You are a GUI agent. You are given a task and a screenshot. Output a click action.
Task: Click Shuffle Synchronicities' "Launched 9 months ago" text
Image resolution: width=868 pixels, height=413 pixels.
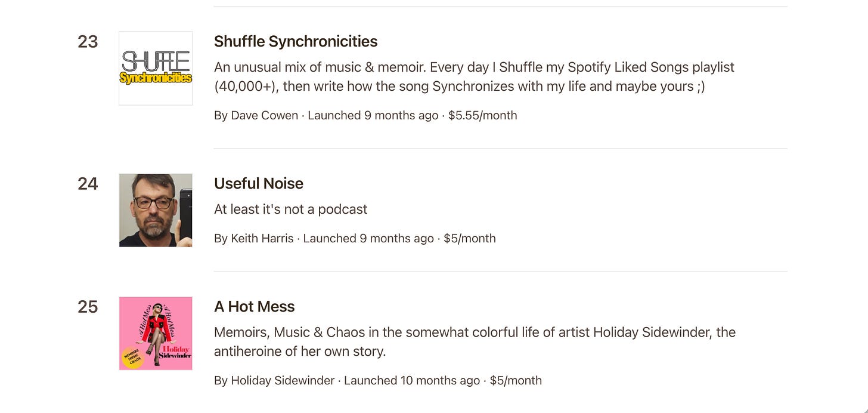(373, 115)
